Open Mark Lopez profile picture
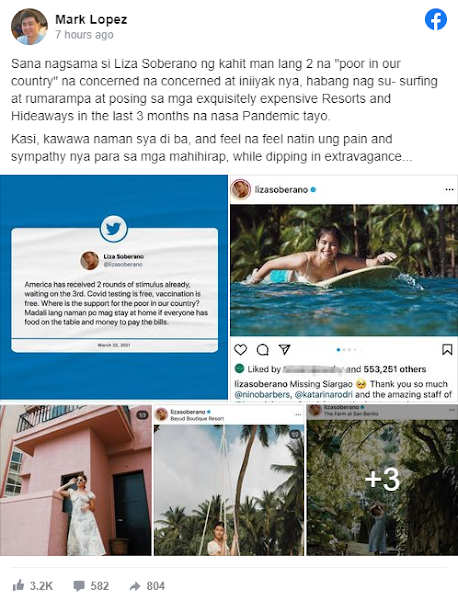Screen dimensions: 458x600 coord(29,26)
